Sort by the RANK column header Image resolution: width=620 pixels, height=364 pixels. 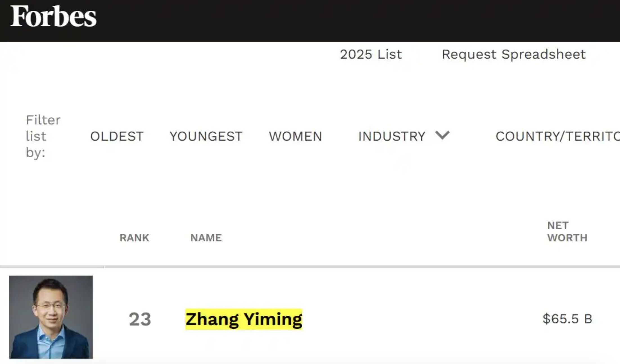[x=134, y=238]
